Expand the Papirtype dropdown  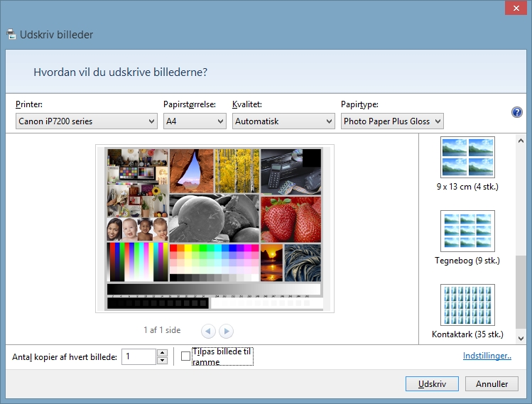click(392, 121)
